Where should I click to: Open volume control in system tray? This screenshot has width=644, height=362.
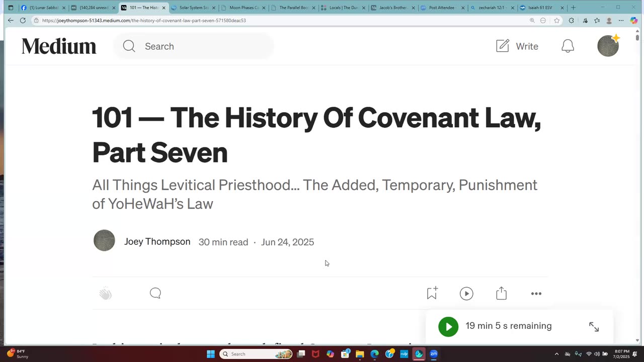pos(597,354)
